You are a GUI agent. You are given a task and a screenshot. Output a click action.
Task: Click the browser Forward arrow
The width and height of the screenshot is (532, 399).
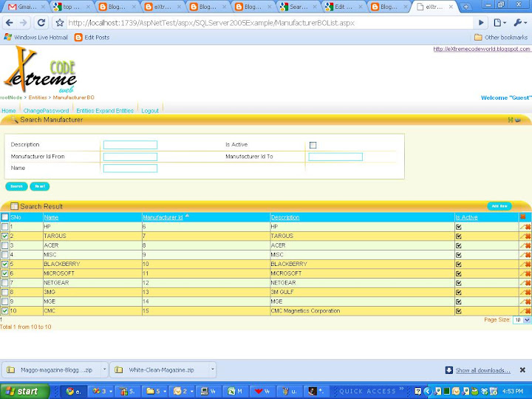24,23
